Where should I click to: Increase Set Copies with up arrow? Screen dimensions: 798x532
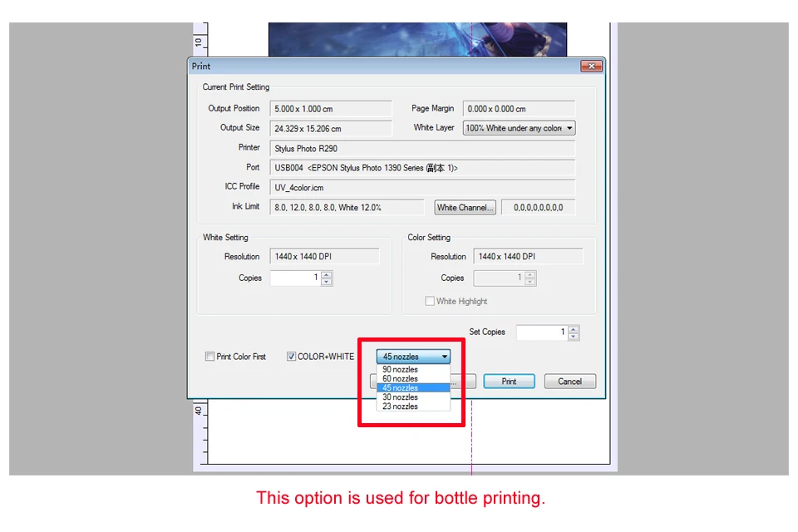pyautogui.click(x=574, y=328)
